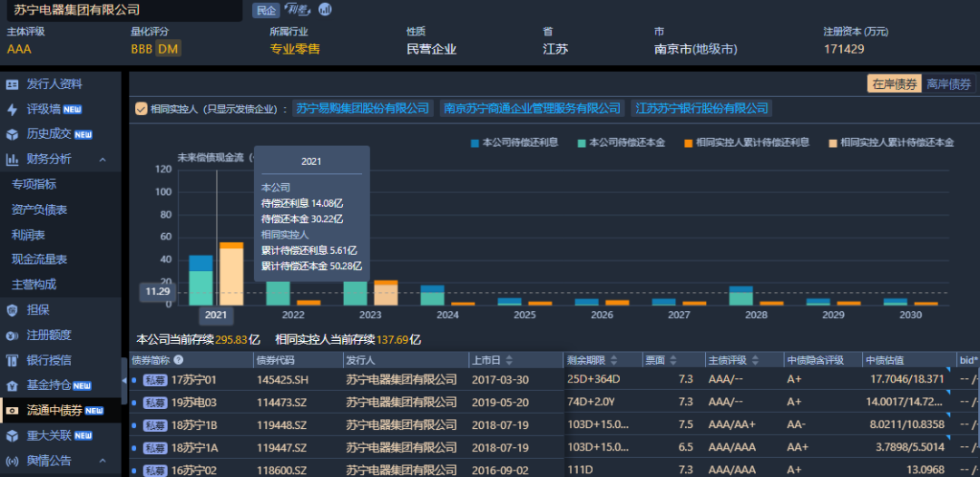
Task: Click help icon next to 债券简称 header
Action: pyautogui.click(x=178, y=360)
